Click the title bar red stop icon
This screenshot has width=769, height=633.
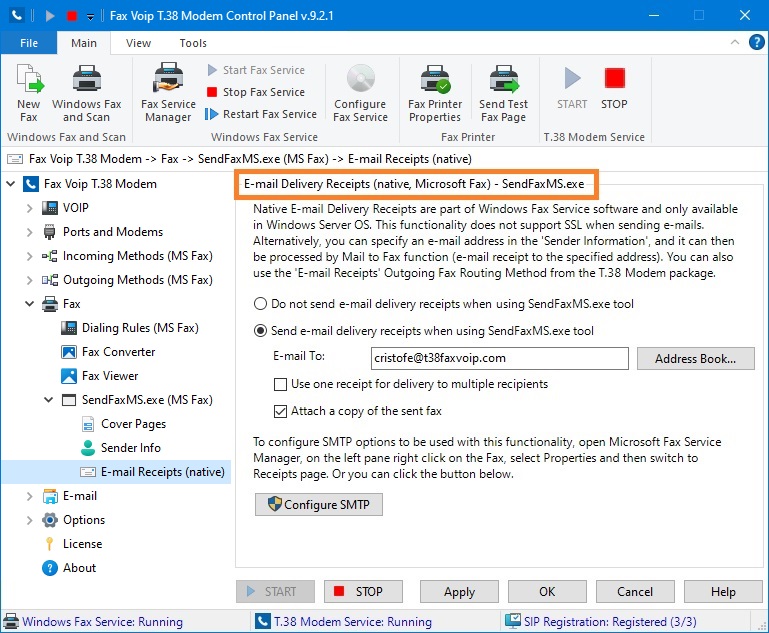click(x=72, y=16)
